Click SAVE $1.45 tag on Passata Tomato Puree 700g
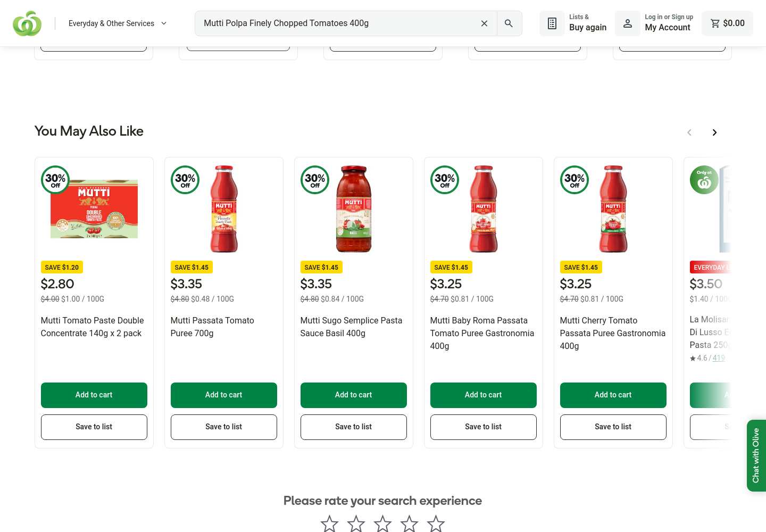 [191, 268]
